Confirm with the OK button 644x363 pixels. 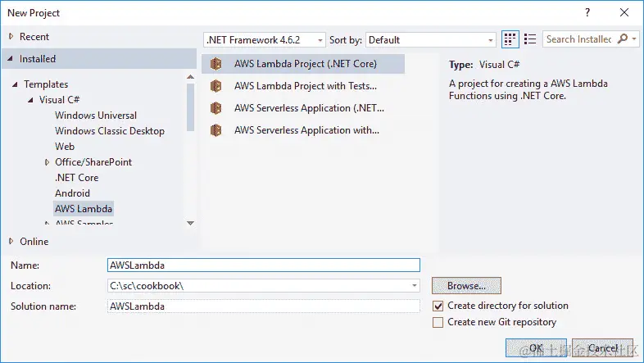[x=536, y=347]
